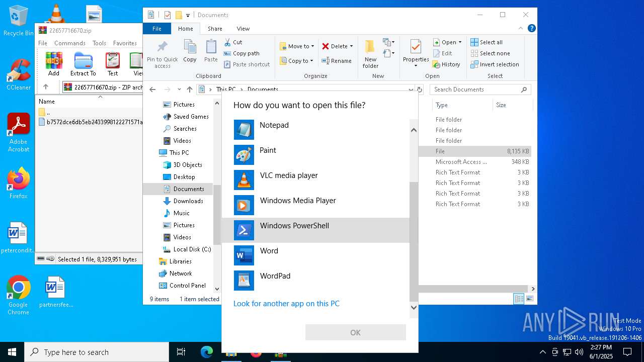644x362 pixels.
Task: Click the Windows Start button
Action: [x=12, y=352]
